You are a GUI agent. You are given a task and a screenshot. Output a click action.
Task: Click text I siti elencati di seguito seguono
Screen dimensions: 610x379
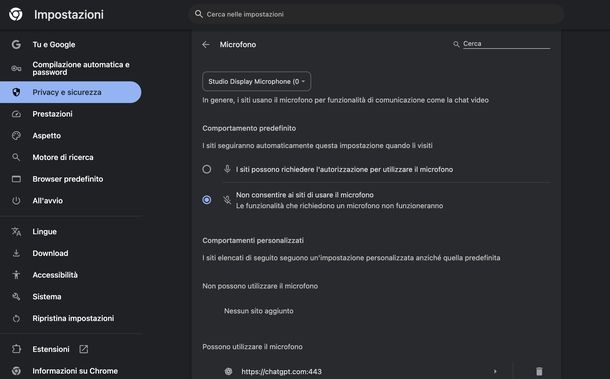coord(351,258)
